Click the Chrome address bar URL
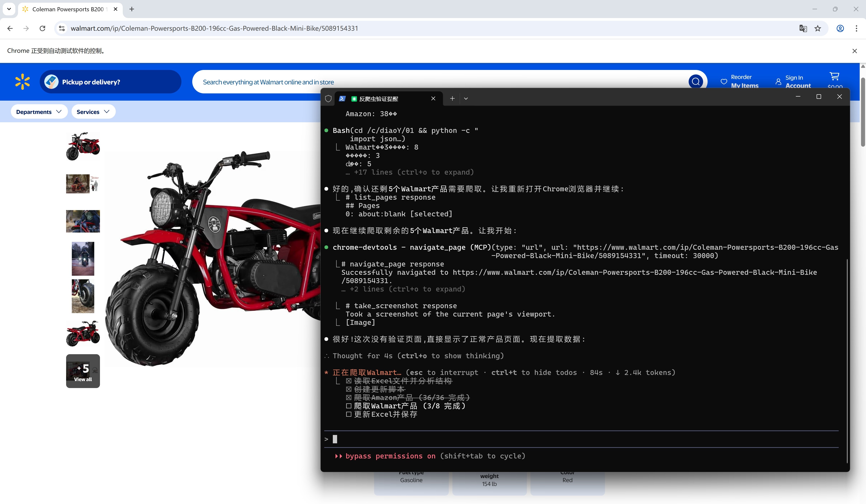The width and height of the screenshot is (866, 504). [214, 28]
